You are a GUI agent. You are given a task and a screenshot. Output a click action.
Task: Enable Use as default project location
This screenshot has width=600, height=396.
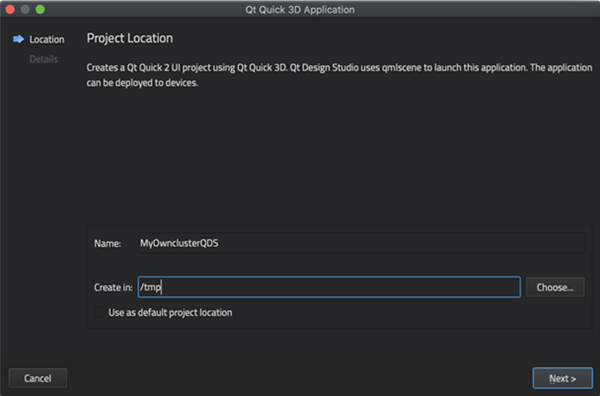[99, 312]
